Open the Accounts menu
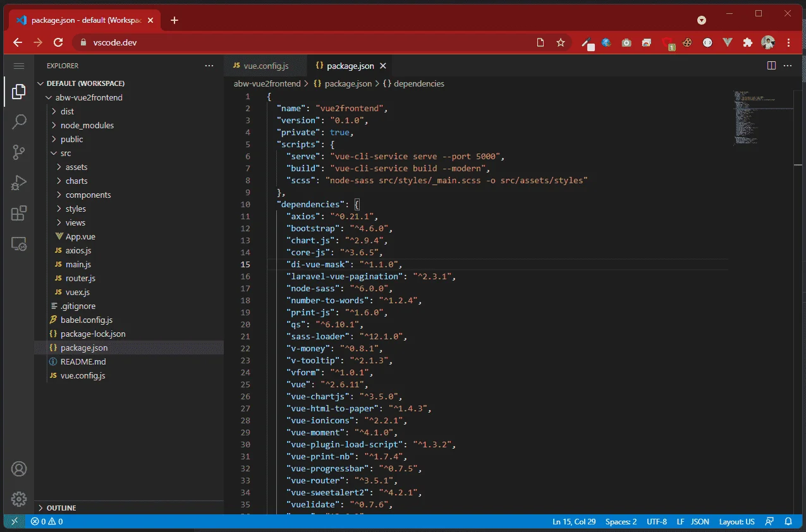The height and width of the screenshot is (532, 806). [x=18, y=469]
